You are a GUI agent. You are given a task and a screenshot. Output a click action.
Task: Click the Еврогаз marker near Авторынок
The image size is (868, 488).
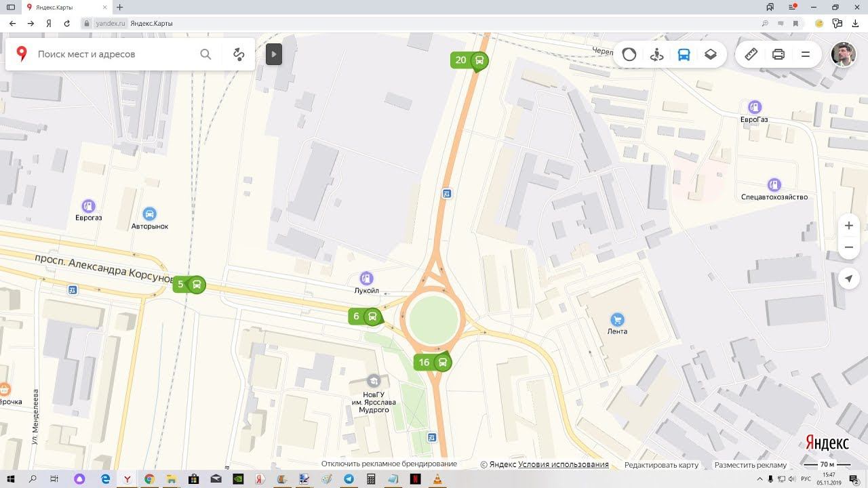pyautogui.click(x=88, y=205)
